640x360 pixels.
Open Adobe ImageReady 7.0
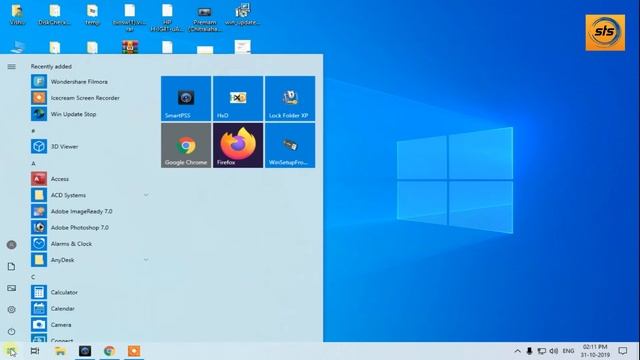[90, 211]
